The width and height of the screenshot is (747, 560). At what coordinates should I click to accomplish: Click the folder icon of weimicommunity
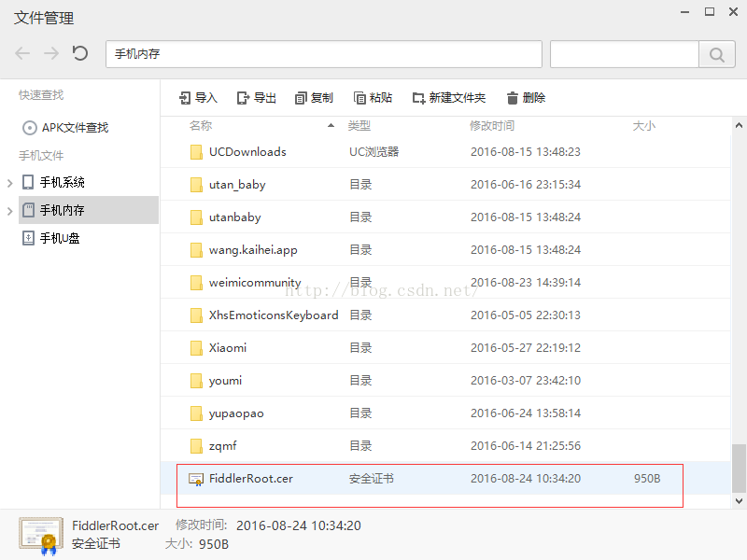pos(196,283)
